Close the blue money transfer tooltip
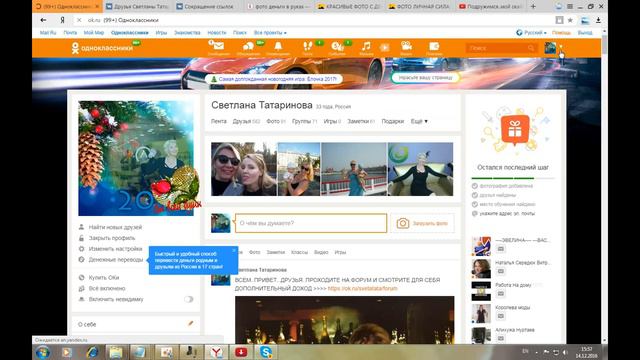The image size is (640, 360). click(234, 250)
